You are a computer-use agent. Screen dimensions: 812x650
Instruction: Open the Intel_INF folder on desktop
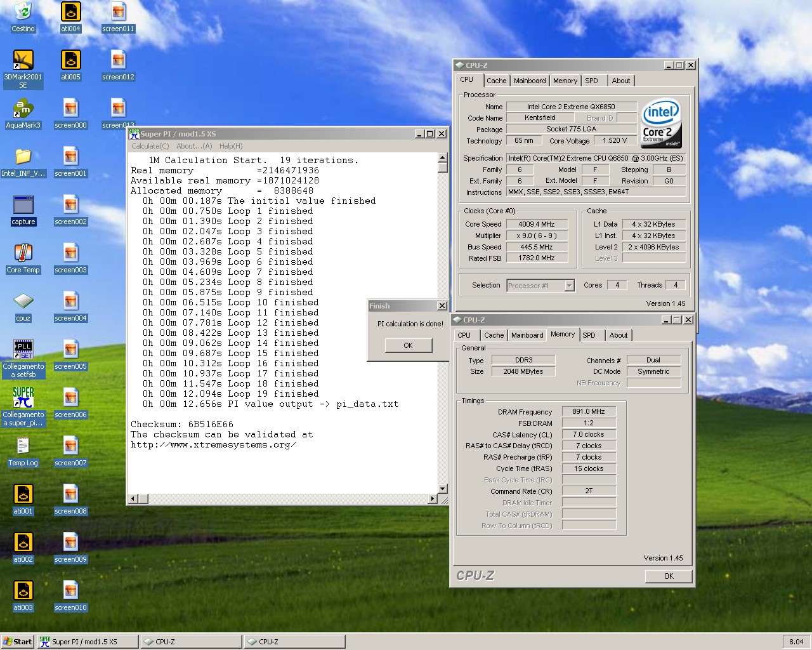[x=23, y=157]
